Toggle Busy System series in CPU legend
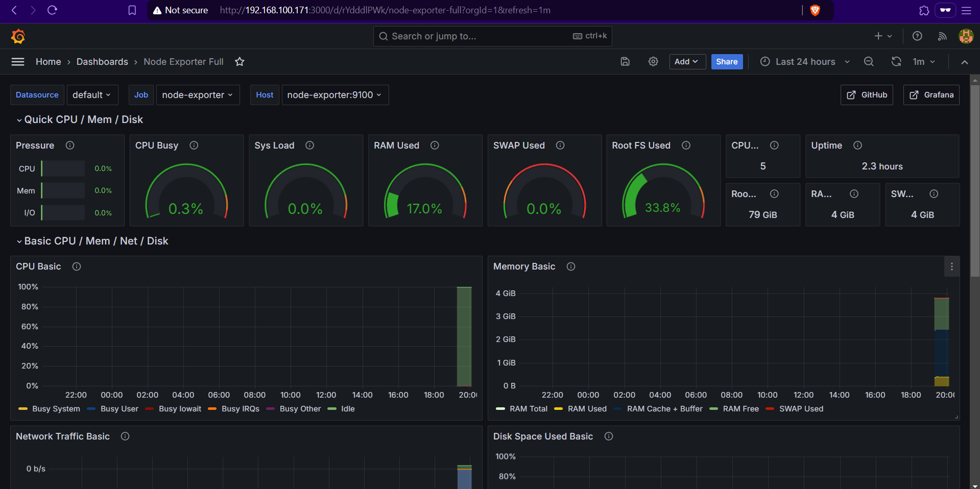This screenshot has height=489, width=980. tap(56, 409)
